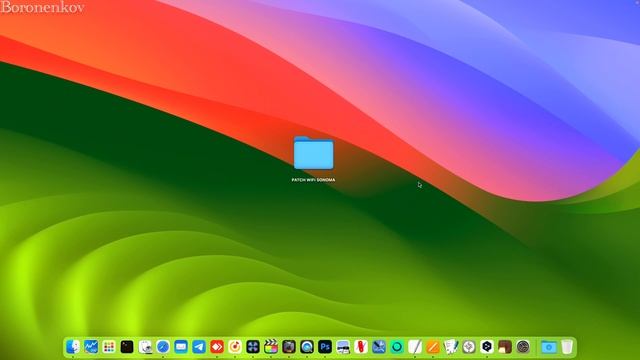The height and width of the screenshot is (360, 640).
Task: Open the red pocket-knife icon in Dock
Action: [x=361, y=347]
